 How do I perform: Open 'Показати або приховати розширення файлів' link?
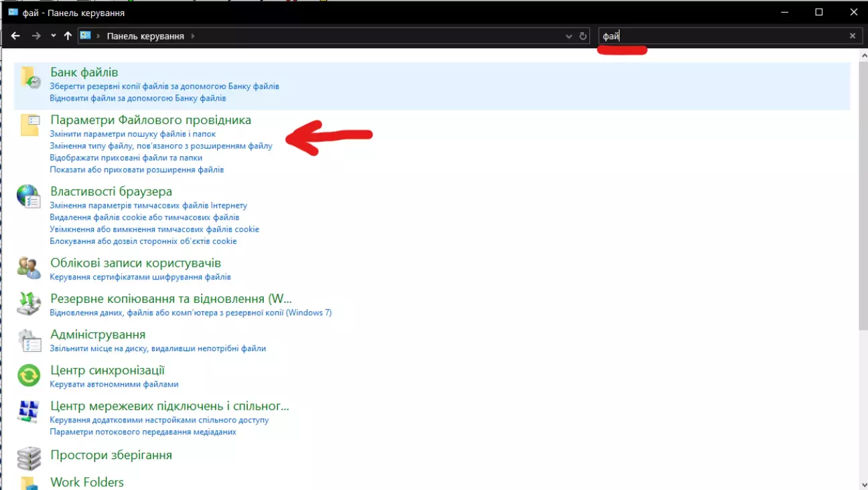point(137,170)
